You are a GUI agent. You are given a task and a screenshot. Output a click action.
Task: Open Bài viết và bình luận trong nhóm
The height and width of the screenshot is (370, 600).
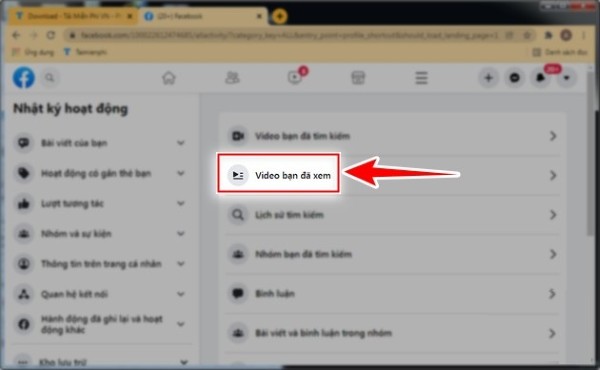click(x=392, y=333)
